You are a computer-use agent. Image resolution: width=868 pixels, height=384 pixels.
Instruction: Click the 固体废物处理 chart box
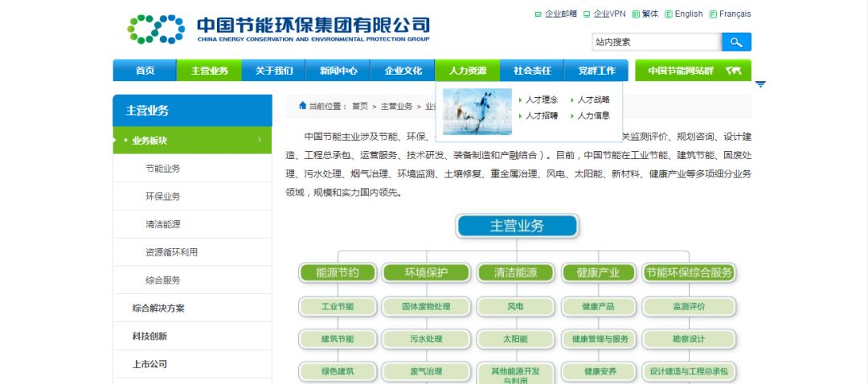coord(426,307)
